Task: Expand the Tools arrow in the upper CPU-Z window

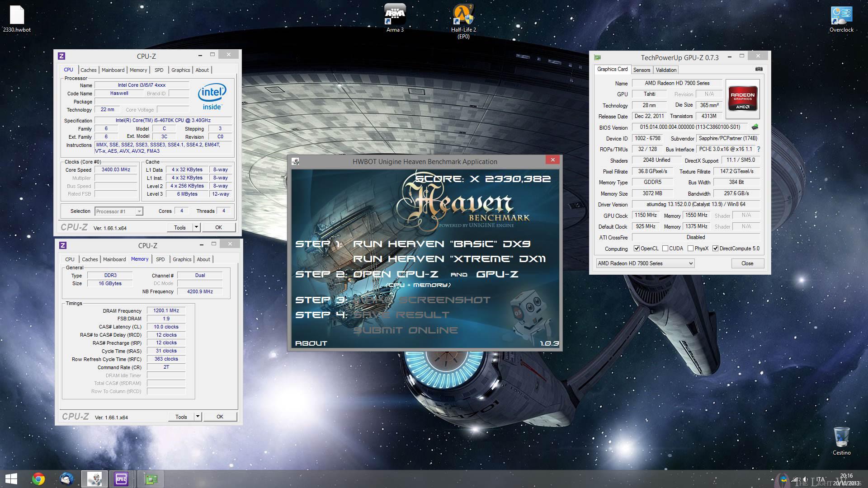Action: pyautogui.click(x=196, y=227)
